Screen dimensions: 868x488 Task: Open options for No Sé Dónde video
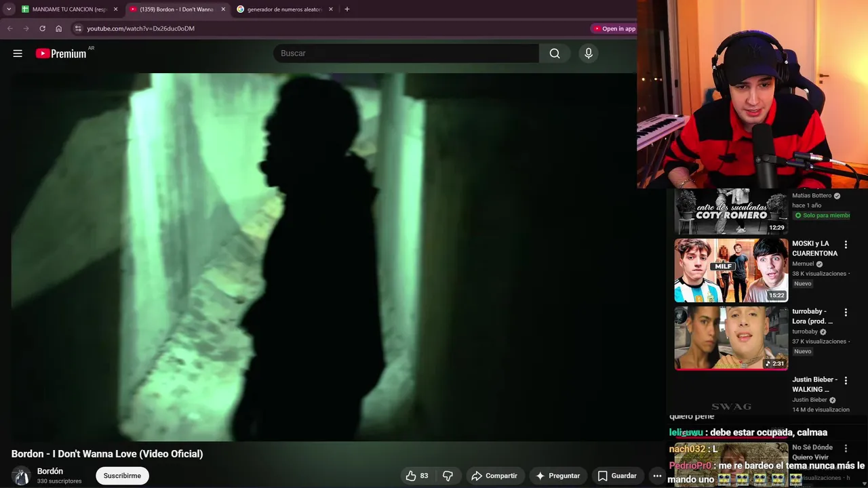point(846,448)
